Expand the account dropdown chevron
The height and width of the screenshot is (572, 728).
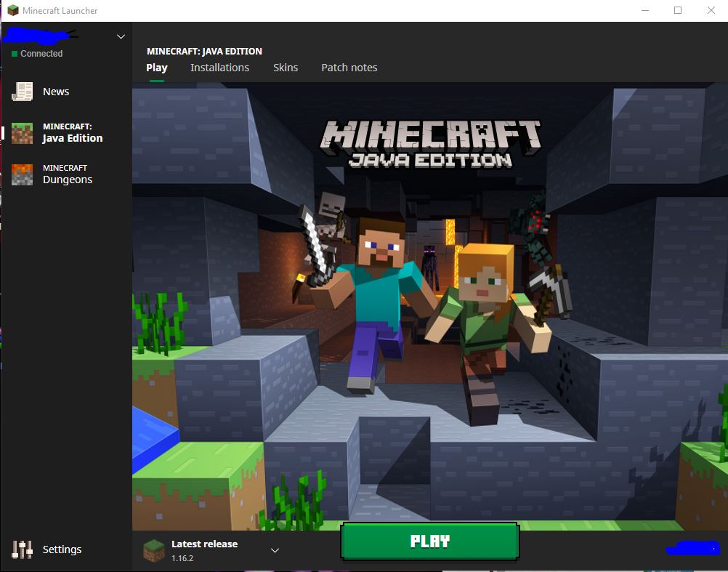tap(121, 36)
